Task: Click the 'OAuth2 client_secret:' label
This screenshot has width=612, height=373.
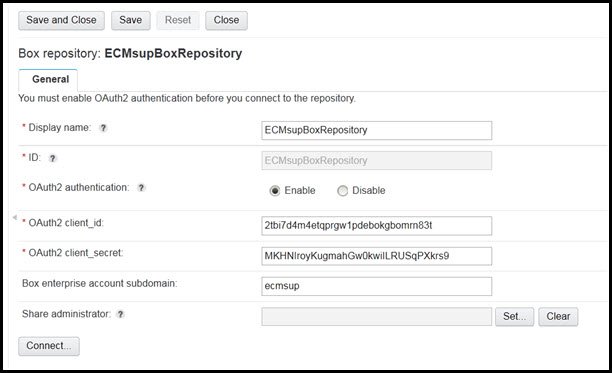Action: (x=76, y=253)
